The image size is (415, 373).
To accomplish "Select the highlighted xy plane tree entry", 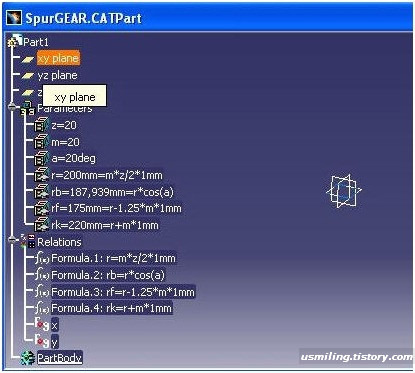I will (x=58, y=59).
